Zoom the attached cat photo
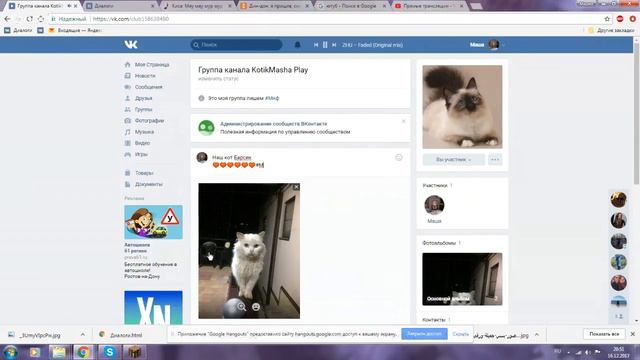 [x=242, y=307]
